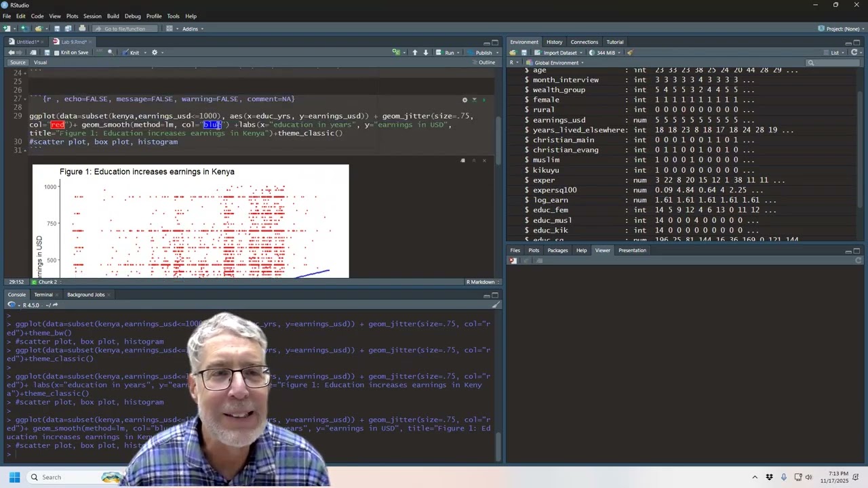Click the Windows Start button
This screenshot has width=868, height=488.
14,477
